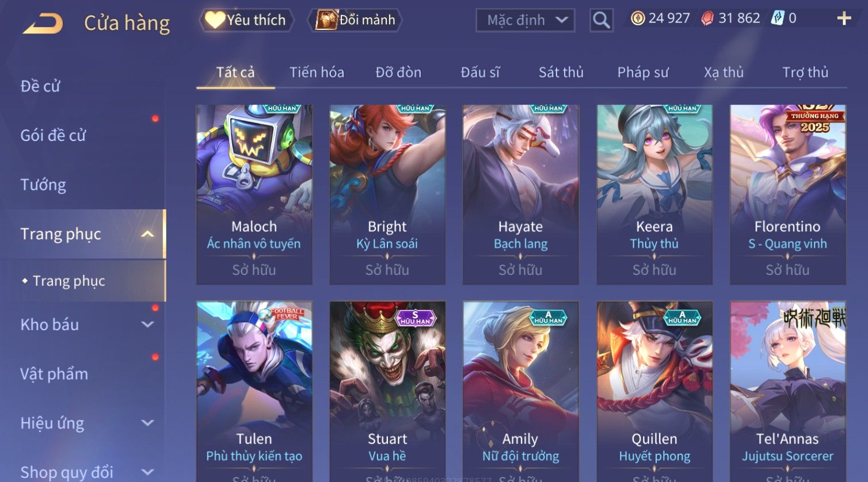This screenshot has height=482, width=868.
Task: Click the gold coin balance icon
Action: tap(637, 18)
